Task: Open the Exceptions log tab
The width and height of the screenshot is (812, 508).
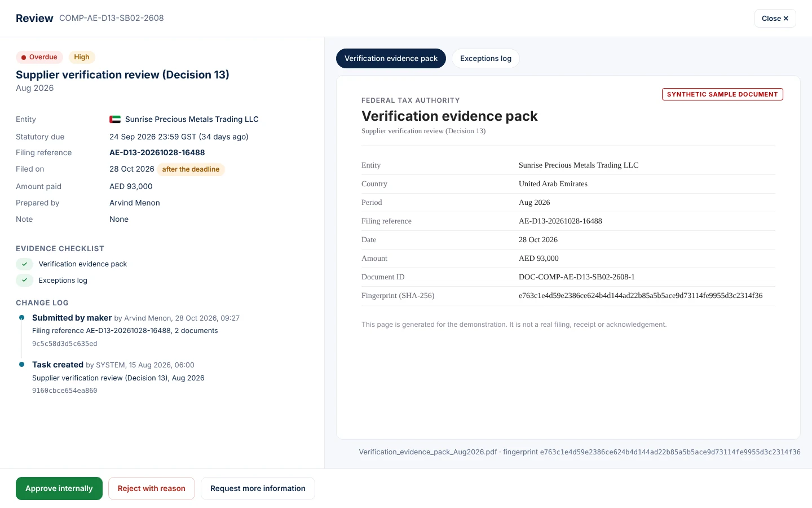Action: [x=486, y=59]
